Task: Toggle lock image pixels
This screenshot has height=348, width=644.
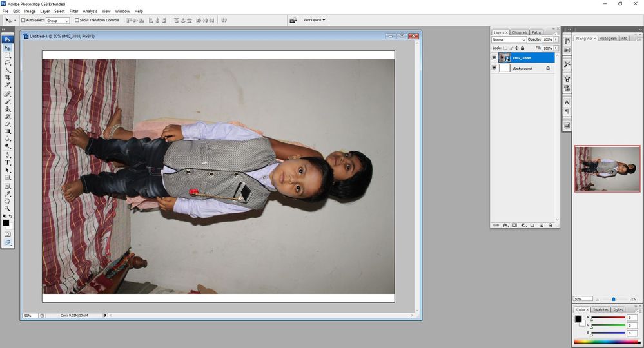Action: tap(511, 48)
